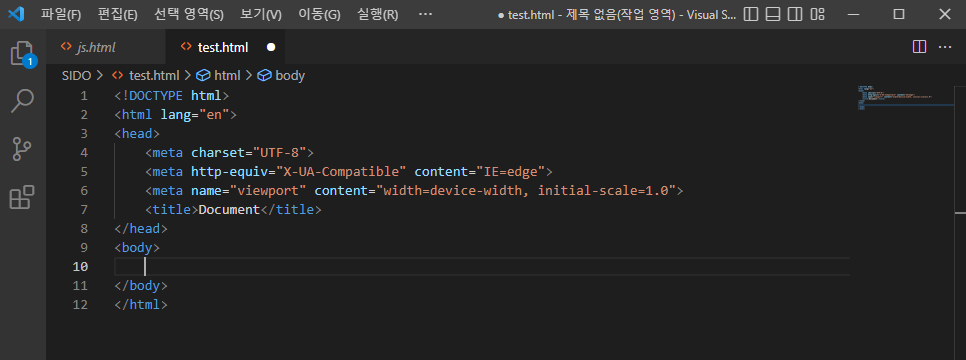Click the opening <body> tag
Screen dimensions: 966x360
click(x=137, y=248)
